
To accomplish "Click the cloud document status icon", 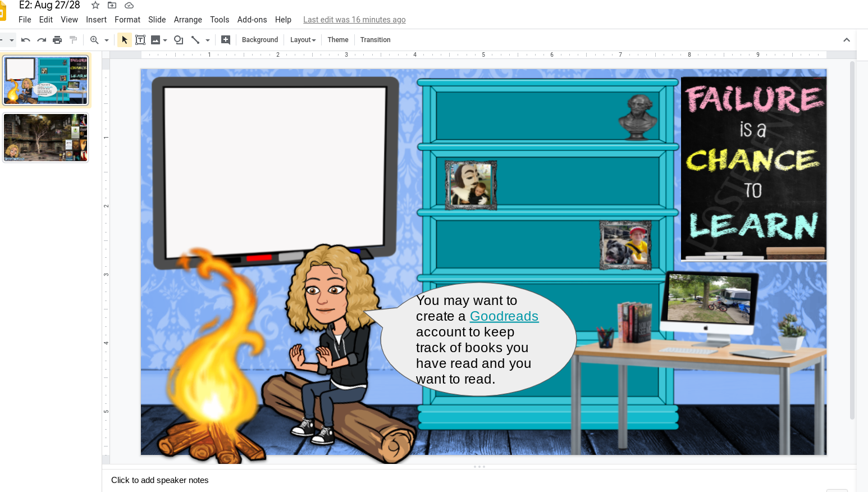I will 129,5.
